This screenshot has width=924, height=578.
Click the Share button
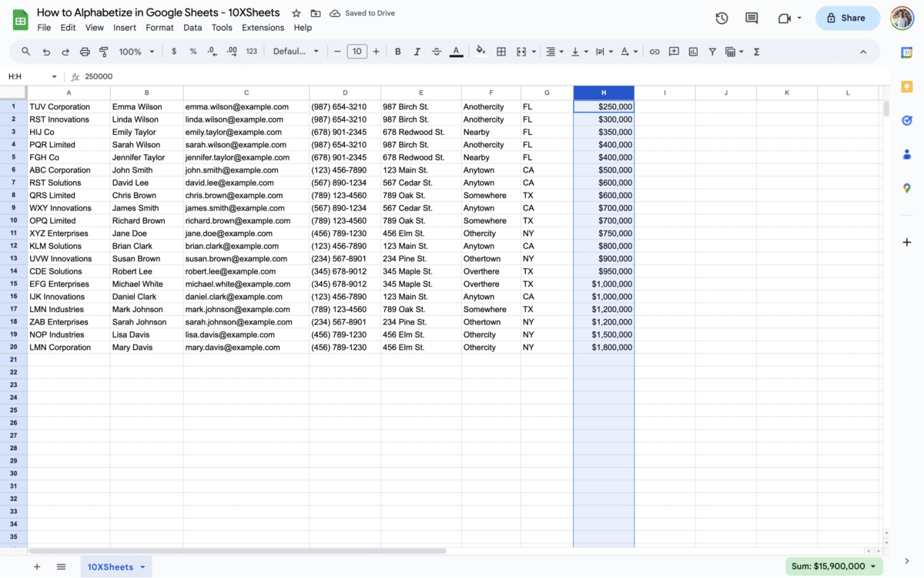pos(847,18)
